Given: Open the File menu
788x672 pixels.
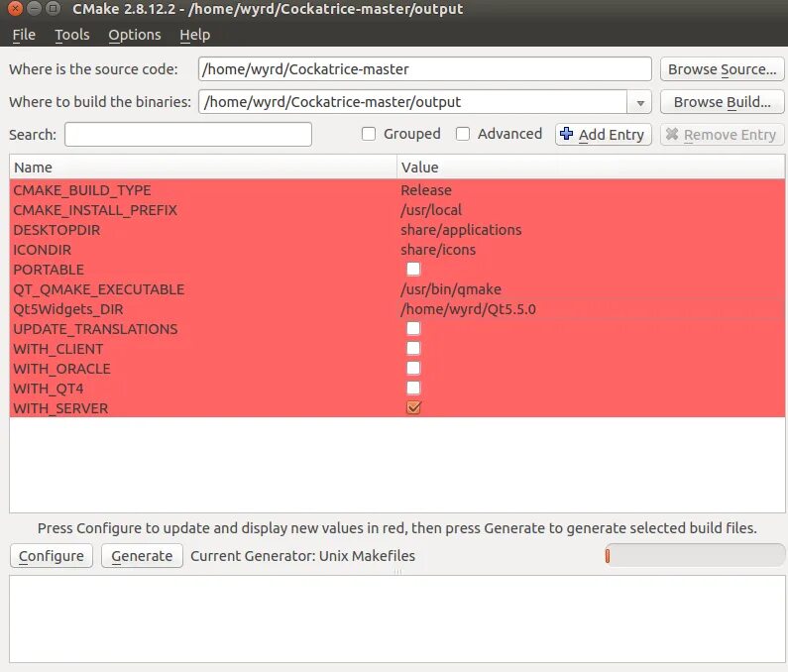Looking at the screenshot, I should [24, 35].
